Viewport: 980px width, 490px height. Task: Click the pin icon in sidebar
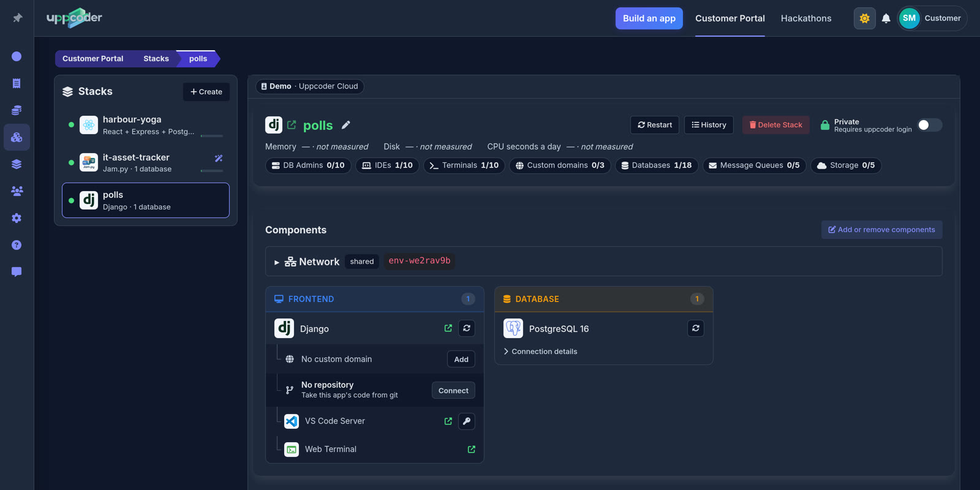point(17,18)
